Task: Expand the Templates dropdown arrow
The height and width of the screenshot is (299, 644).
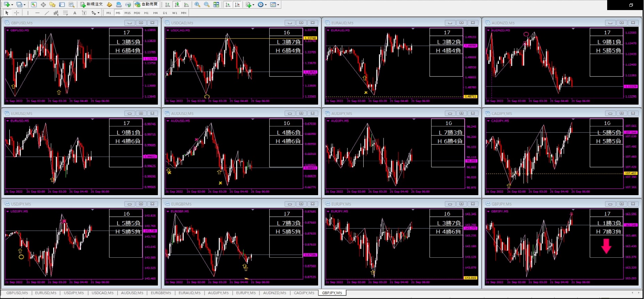Action: (x=278, y=5)
